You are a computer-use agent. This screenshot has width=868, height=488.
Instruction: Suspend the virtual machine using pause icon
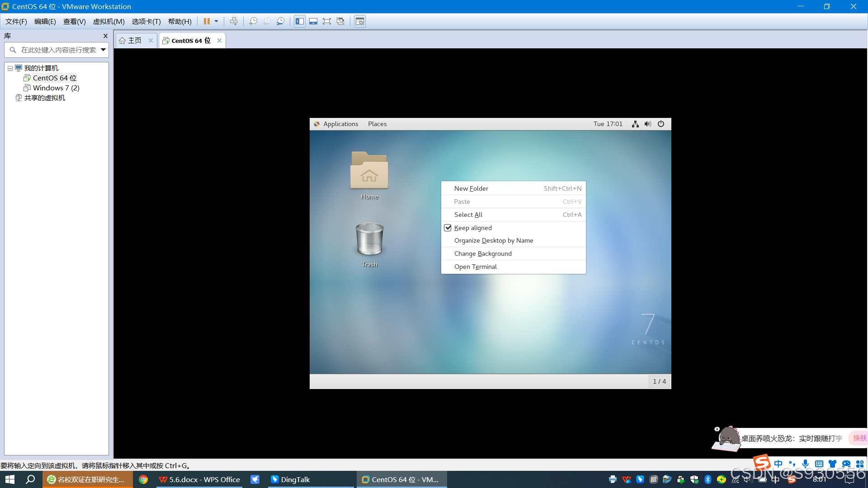click(207, 21)
